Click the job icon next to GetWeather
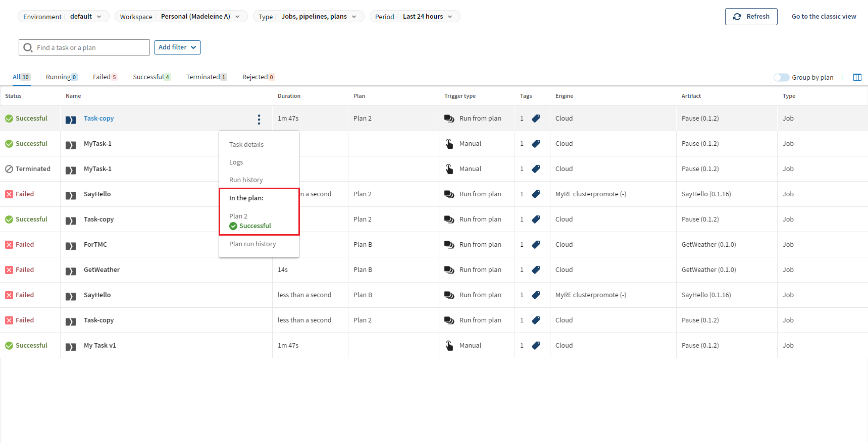868x443 pixels. pos(71,271)
